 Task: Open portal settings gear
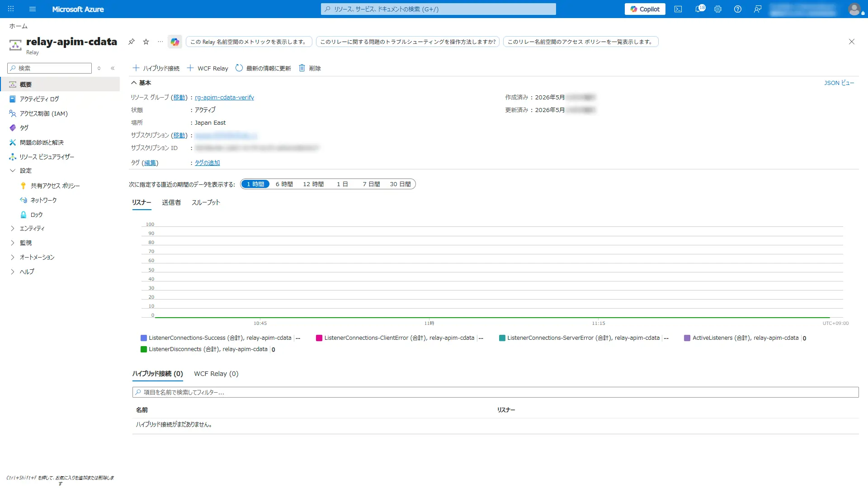718,9
